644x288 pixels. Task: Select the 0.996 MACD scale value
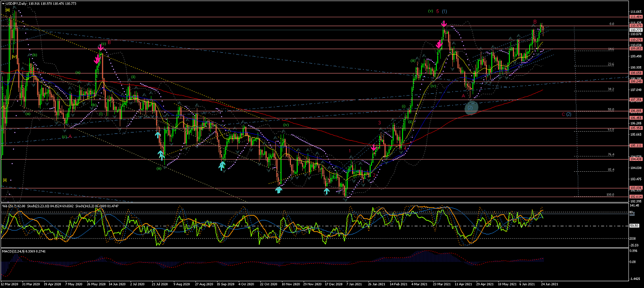pyautogui.click(x=634, y=251)
